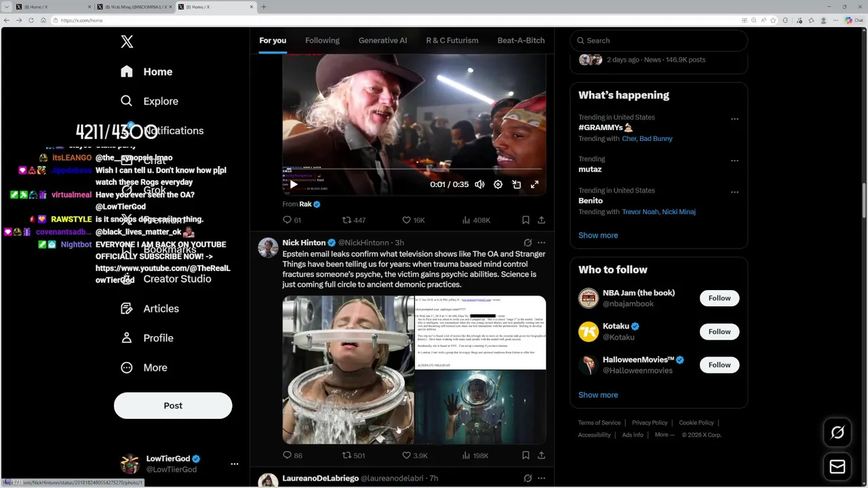Play the video in the feed
Screen dimensions: 868x488
coord(294,184)
